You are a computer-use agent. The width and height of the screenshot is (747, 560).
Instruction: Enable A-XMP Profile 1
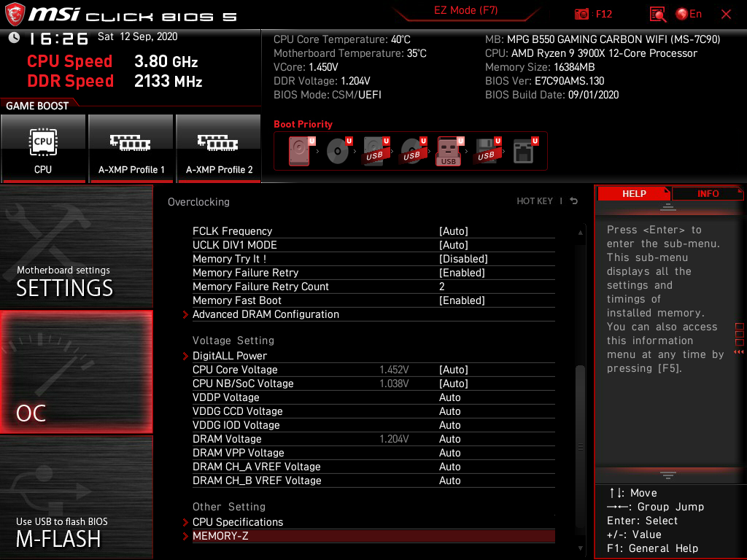pos(131,148)
